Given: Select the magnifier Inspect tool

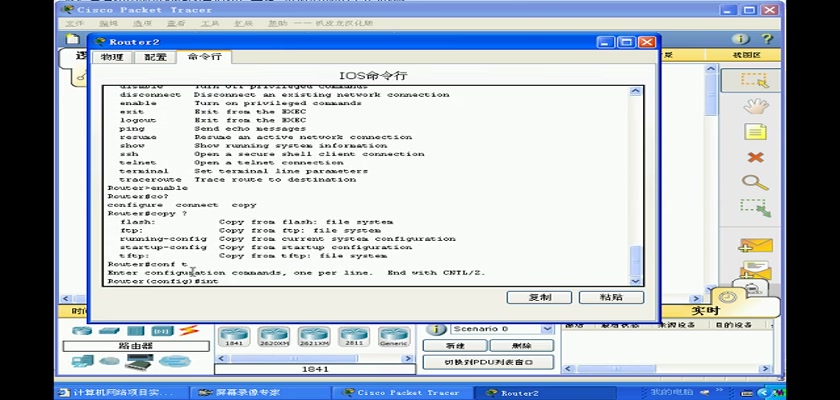Looking at the screenshot, I should coord(755,183).
